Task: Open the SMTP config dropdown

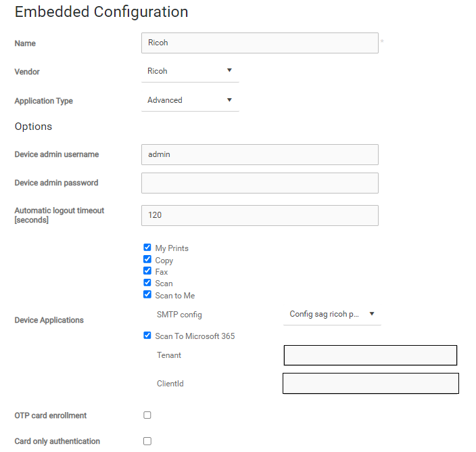Action: coord(331,315)
